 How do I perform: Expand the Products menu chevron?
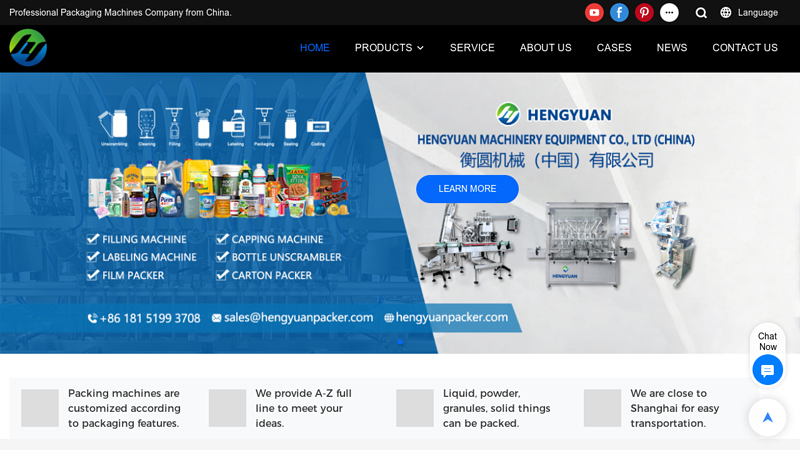(420, 48)
